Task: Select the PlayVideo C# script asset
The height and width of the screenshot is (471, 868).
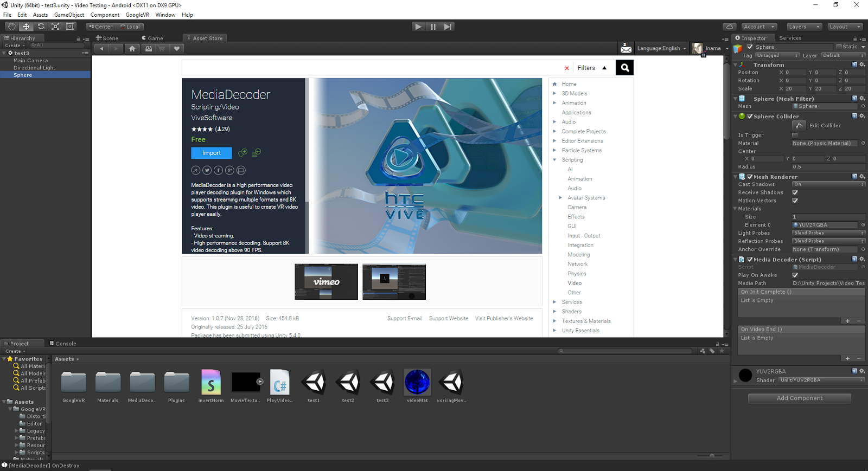Action: click(x=279, y=386)
